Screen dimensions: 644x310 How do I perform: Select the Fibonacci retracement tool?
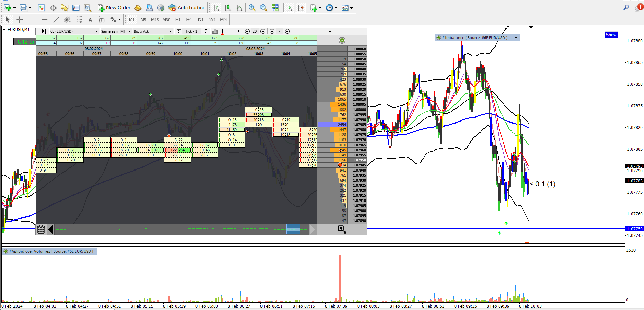click(x=79, y=20)
